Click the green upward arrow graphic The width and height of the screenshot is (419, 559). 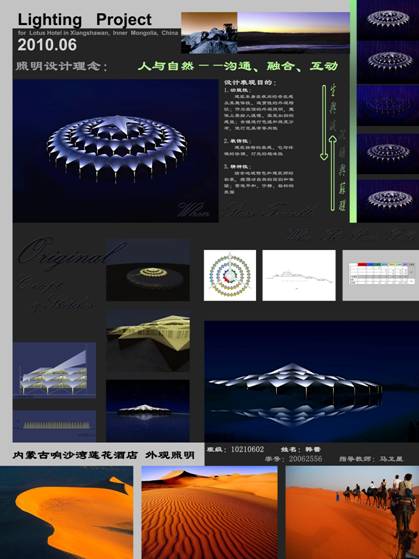click(x=332, y=173)
